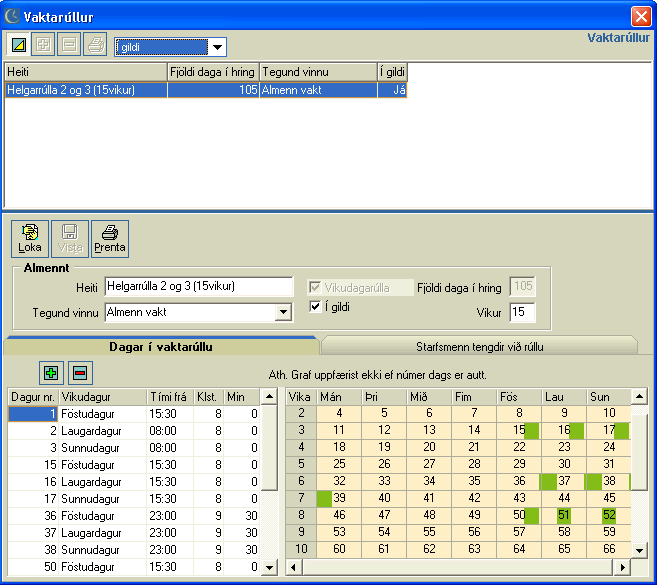Toggle the Vikudagarúlla checkbox

pyautogui.click(x=315, y=287)
